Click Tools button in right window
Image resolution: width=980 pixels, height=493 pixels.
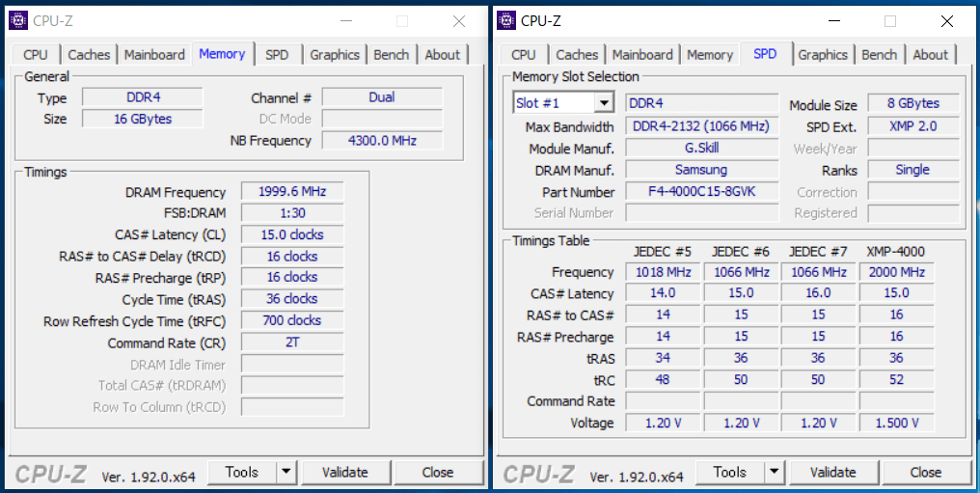[730, 473]
